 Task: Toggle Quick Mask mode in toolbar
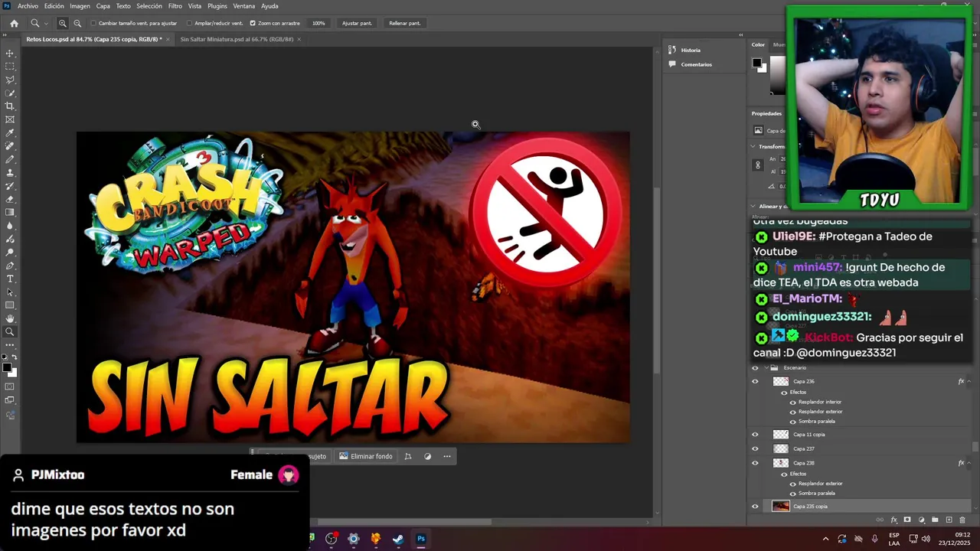tap(10, 386)
